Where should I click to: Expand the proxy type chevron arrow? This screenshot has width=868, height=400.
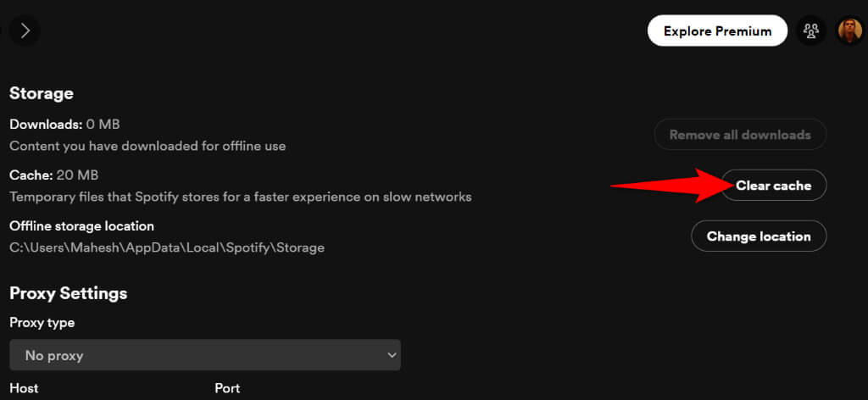391,355
